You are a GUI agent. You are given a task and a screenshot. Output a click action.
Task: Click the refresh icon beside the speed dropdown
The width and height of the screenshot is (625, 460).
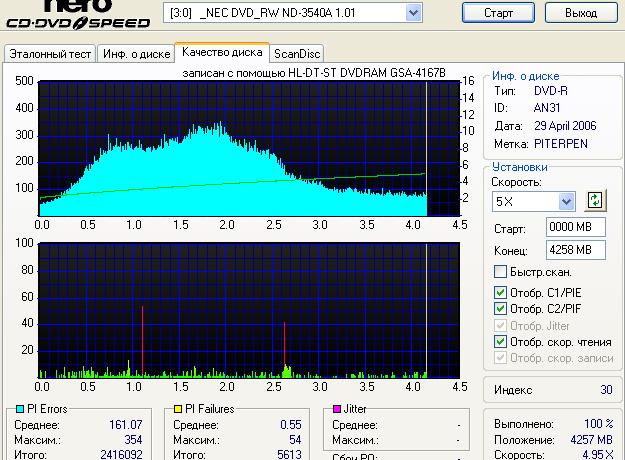597,201
